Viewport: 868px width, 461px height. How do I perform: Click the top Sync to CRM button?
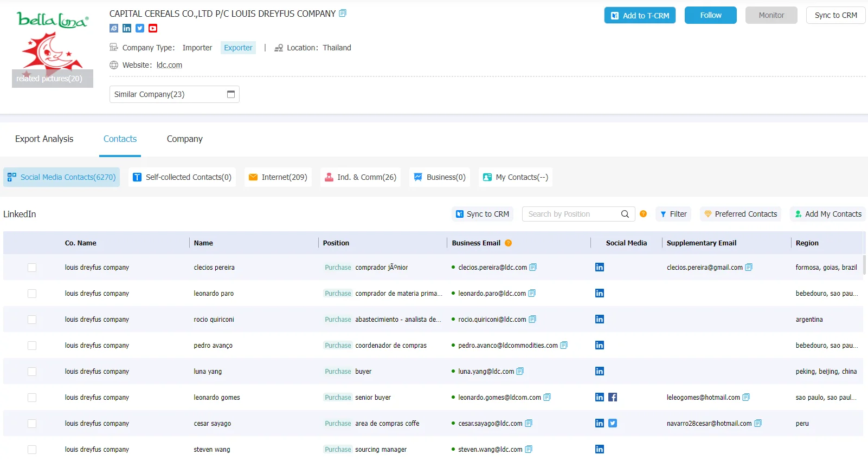(835, 15)
